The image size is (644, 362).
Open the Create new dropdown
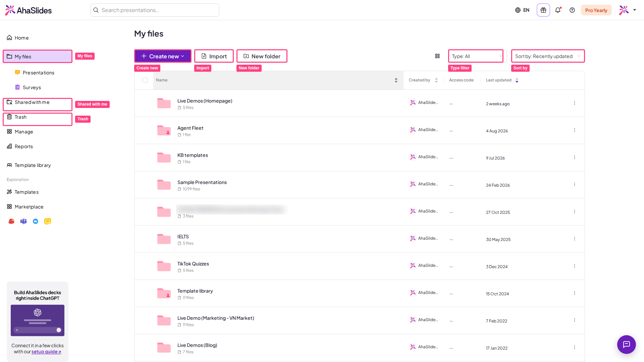coord(163,56)
